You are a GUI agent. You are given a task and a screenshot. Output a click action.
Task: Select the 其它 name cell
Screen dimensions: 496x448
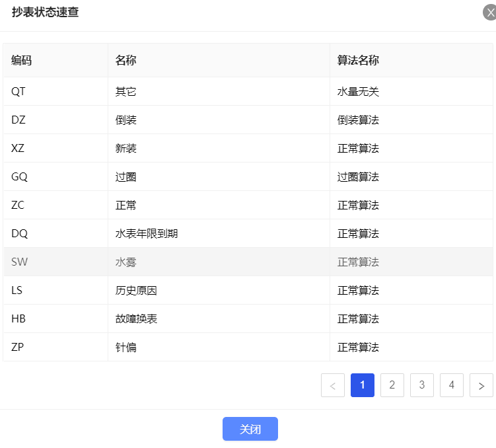[x=219, y=91]
